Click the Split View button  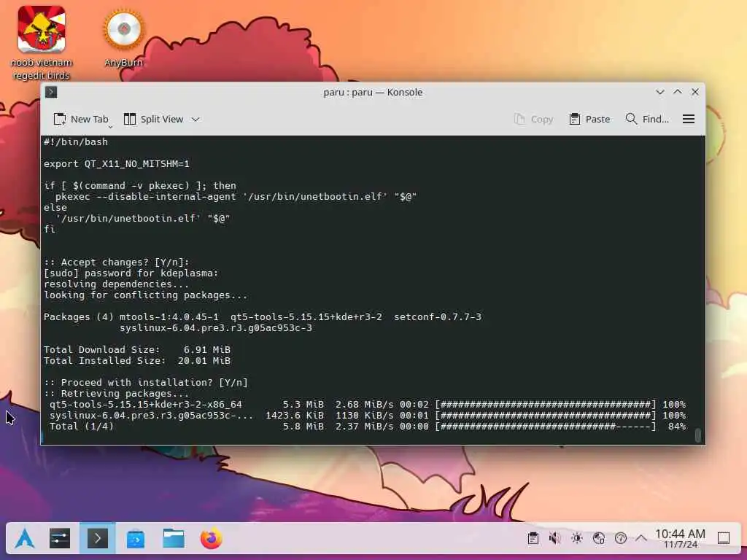pyautogui.click(x=153, y=119)
